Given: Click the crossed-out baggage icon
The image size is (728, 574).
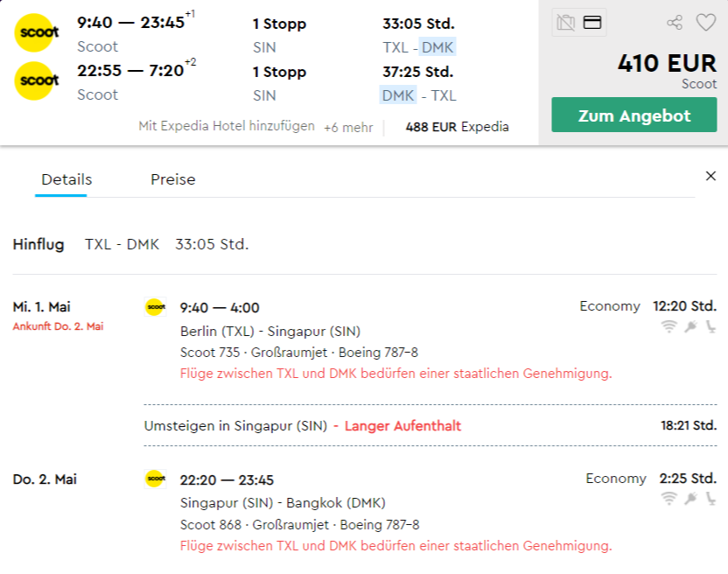Looking at the screenshot, I should [565, 22].
